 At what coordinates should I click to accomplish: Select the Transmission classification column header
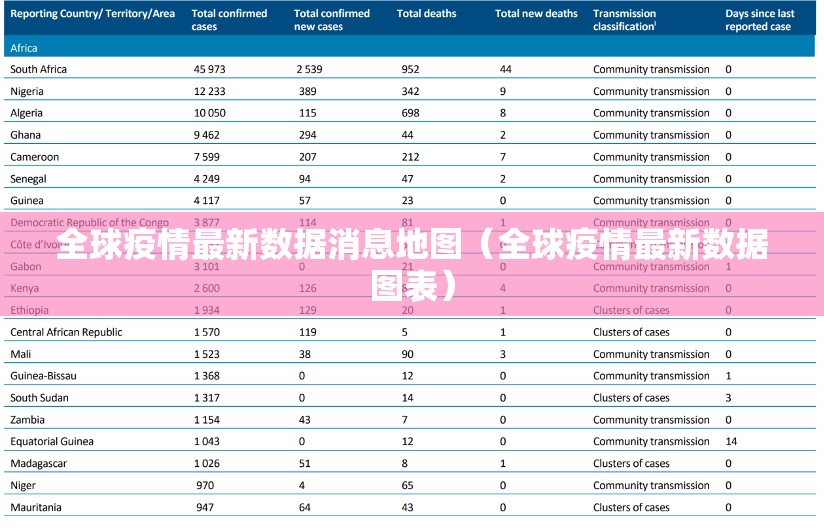625,20
